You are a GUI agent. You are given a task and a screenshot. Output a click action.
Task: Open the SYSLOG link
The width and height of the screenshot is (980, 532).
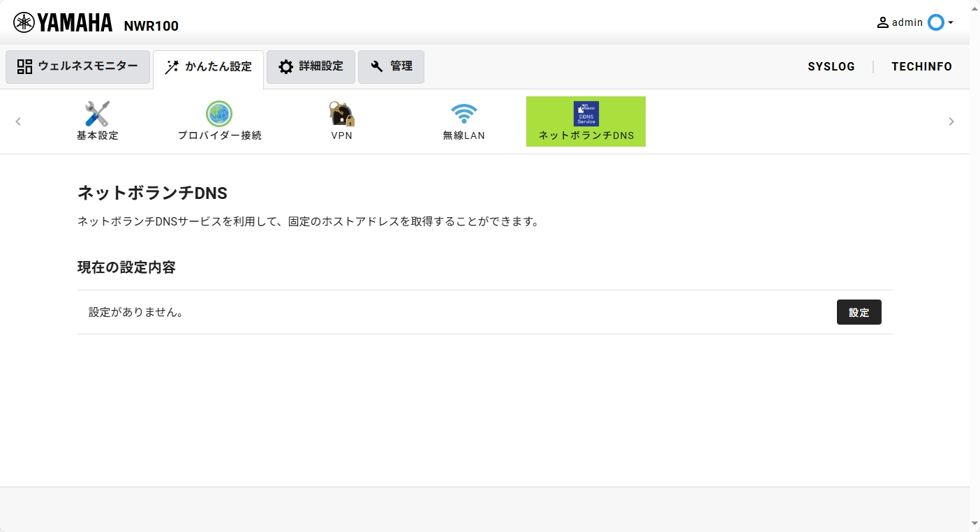click(831, 66)
